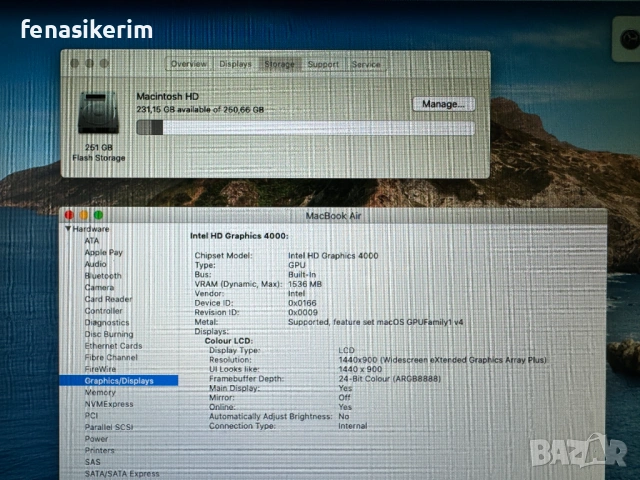Viewport: 640px width, 480px height.
Task: Select SATA/SATA Express in the sidebar
Action: coord(122,473)
